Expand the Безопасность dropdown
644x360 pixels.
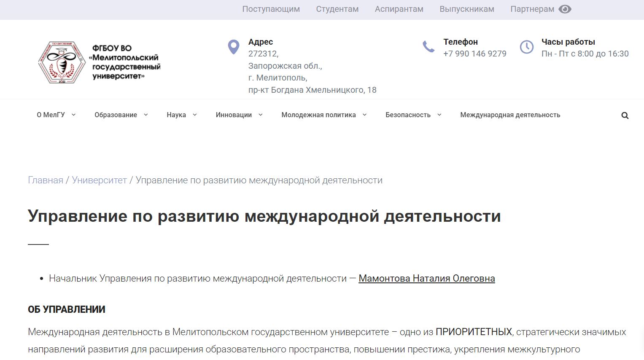[x=439, y=114]
